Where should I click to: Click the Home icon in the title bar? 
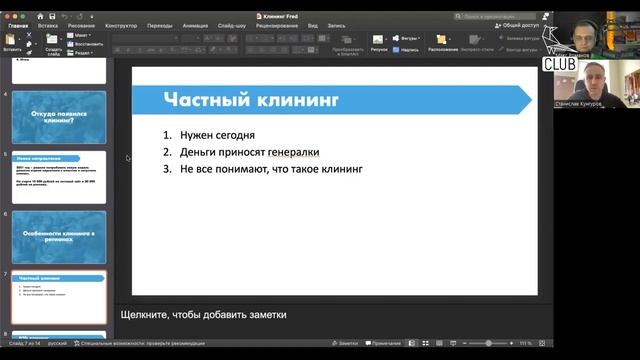(x=40, y=16)
